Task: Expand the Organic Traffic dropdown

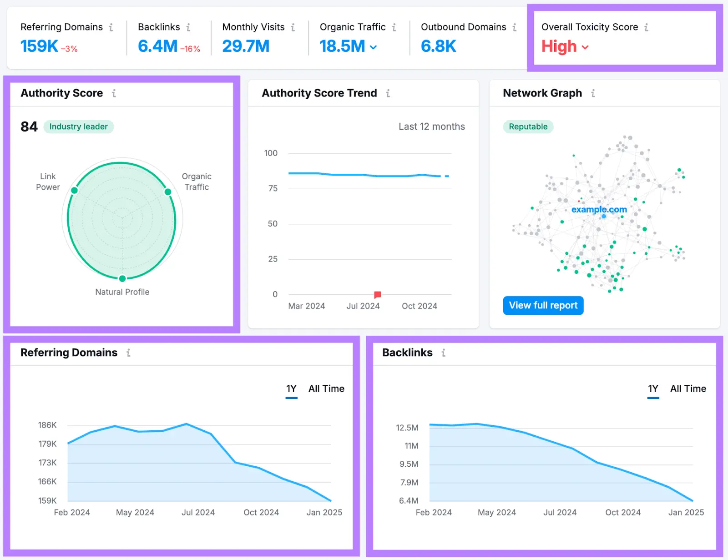Action: click(x=374, y=46)
